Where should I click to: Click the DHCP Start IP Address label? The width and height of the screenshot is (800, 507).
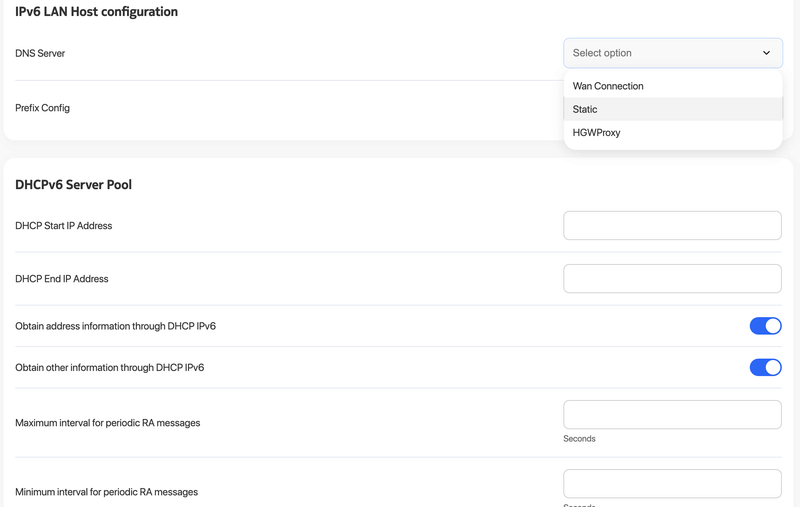[x=64, y=226]
